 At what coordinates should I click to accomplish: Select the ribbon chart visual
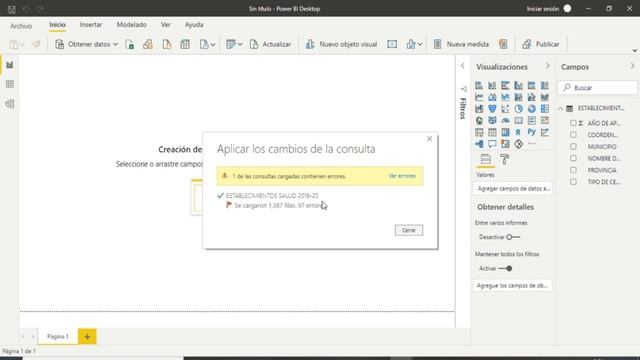click(x=544, y=97)
